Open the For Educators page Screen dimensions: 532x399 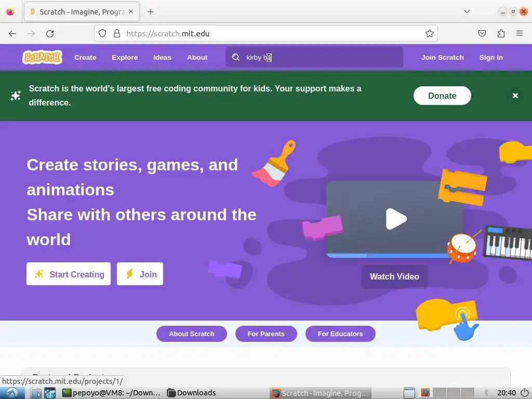340,334
